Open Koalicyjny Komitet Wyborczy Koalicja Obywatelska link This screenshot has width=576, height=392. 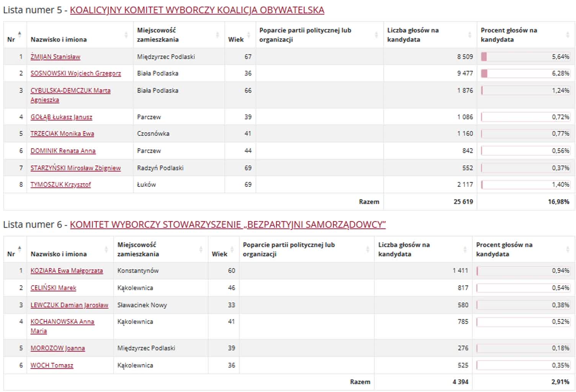[x=197, y=10]
